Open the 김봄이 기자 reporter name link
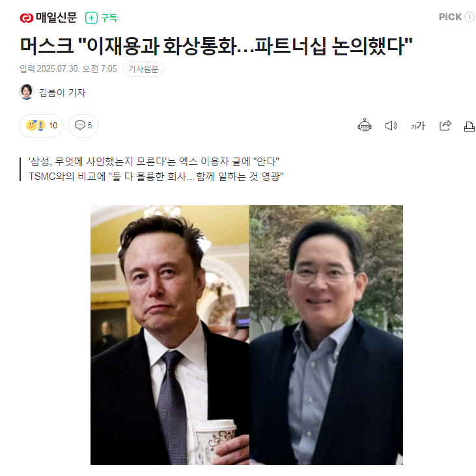476x476 pixels. click(x=63, y=92)
